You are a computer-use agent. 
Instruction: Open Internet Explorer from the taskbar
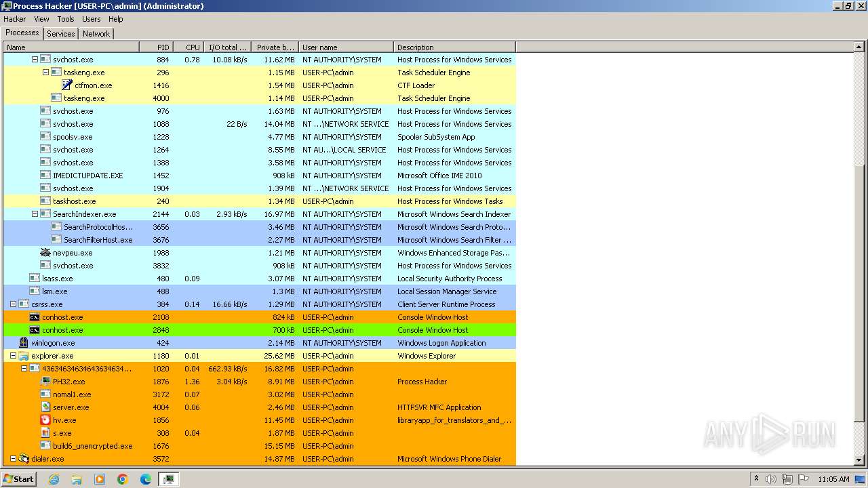point(54,479)
